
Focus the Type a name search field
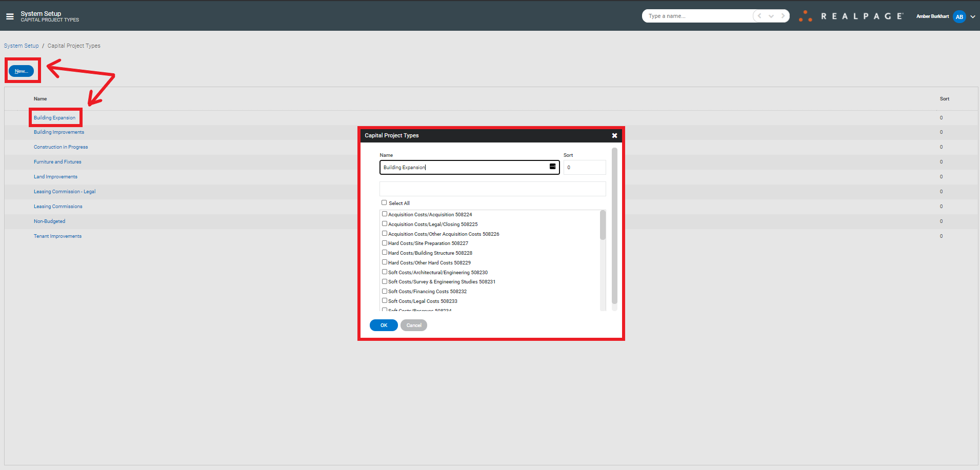[x=697, y=16]
